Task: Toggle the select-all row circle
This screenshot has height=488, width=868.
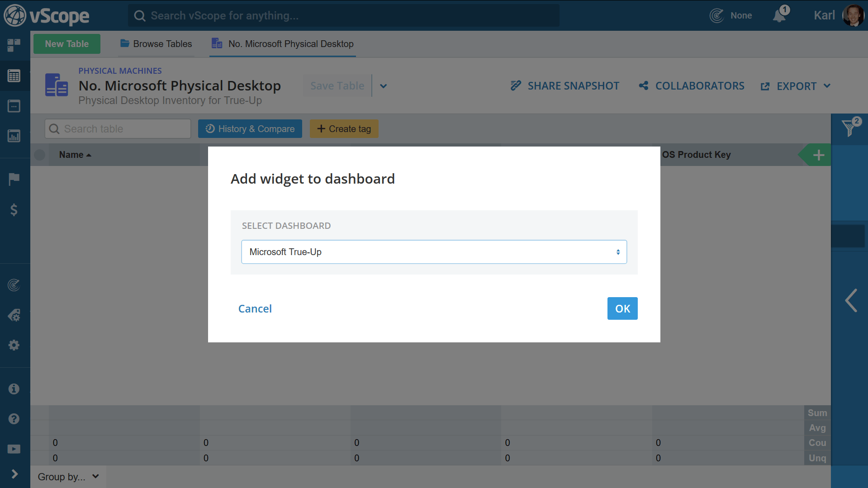Action: [x=40, y=155]
